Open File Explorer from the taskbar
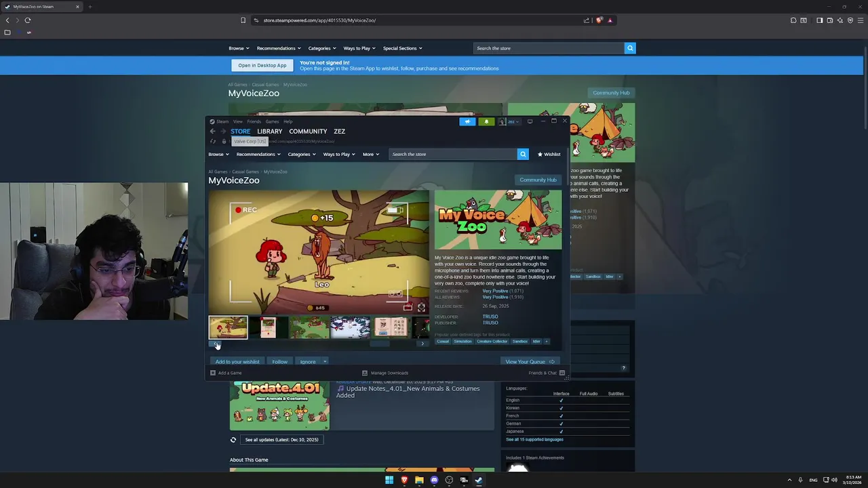This screenshot has height=488, width=868. [x=419, y=480]
